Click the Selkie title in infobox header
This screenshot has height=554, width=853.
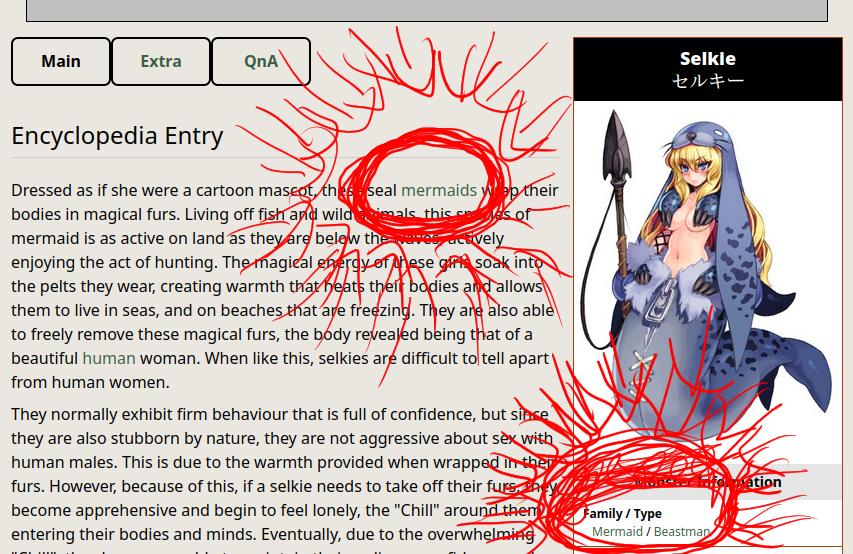coord(708,58)
